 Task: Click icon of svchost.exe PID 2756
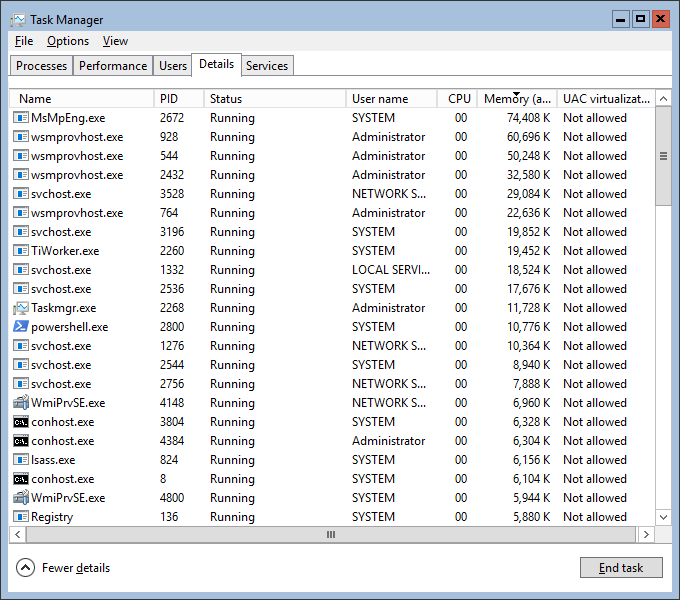pos(20,384)
